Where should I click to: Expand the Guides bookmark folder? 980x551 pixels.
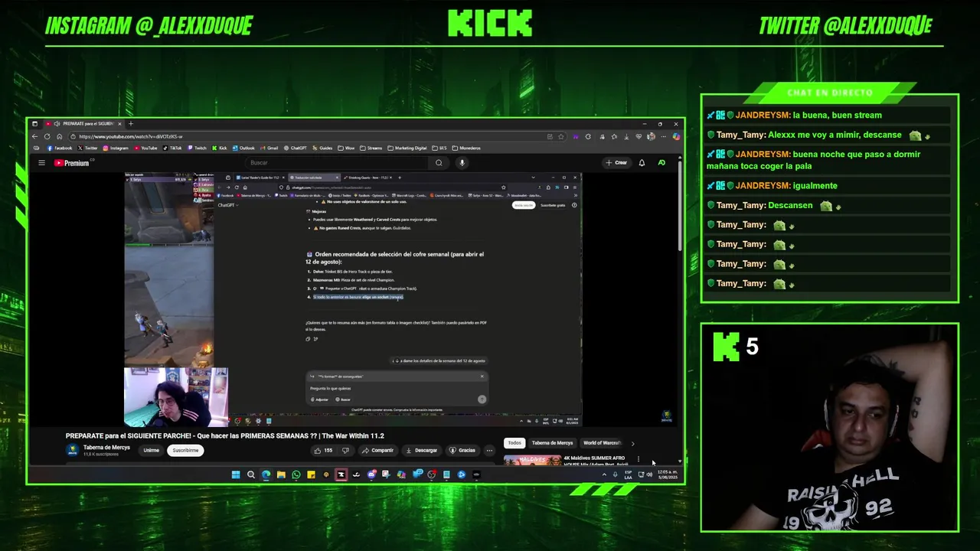point(322,148)
